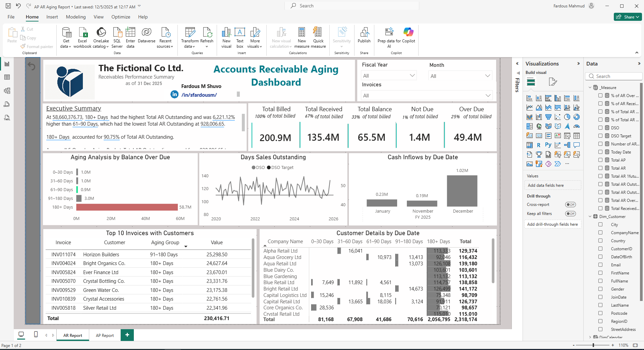This screenshot has height=350, width=644.
Task: Insert a Text box
Action: [x=240, y=38]
